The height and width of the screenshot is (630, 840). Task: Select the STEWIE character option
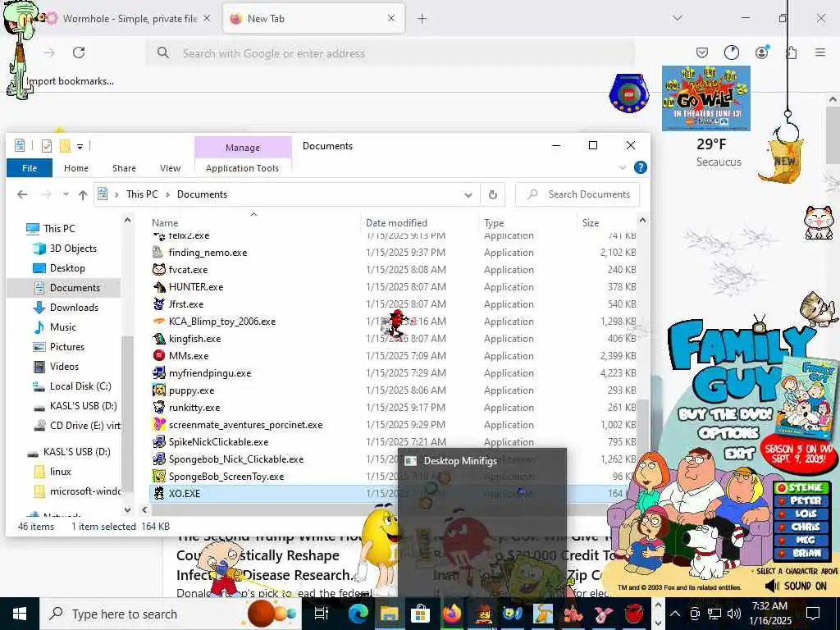click(x=801, y=487)
